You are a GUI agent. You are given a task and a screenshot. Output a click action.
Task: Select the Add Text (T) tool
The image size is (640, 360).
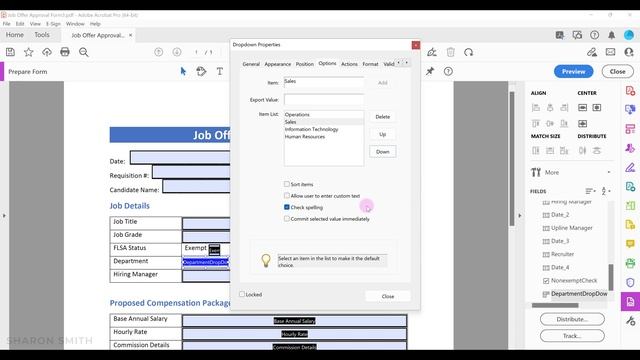[220, 71]
